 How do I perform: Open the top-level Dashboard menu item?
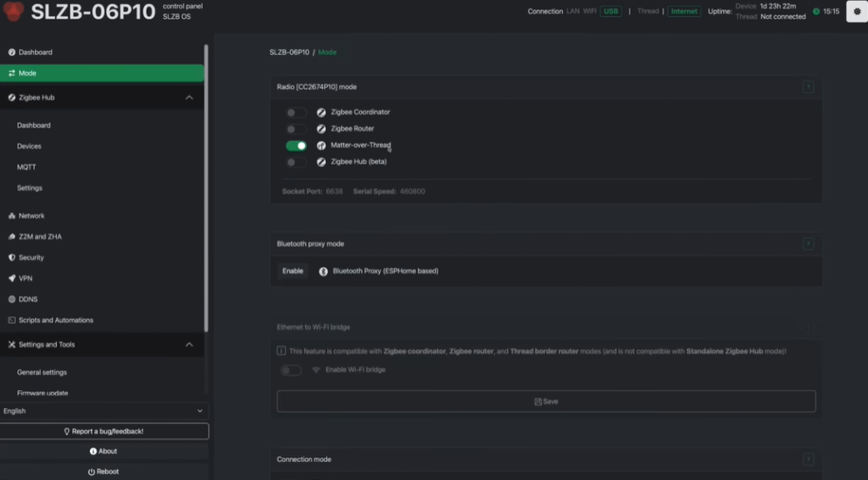(x=102, y=52)
